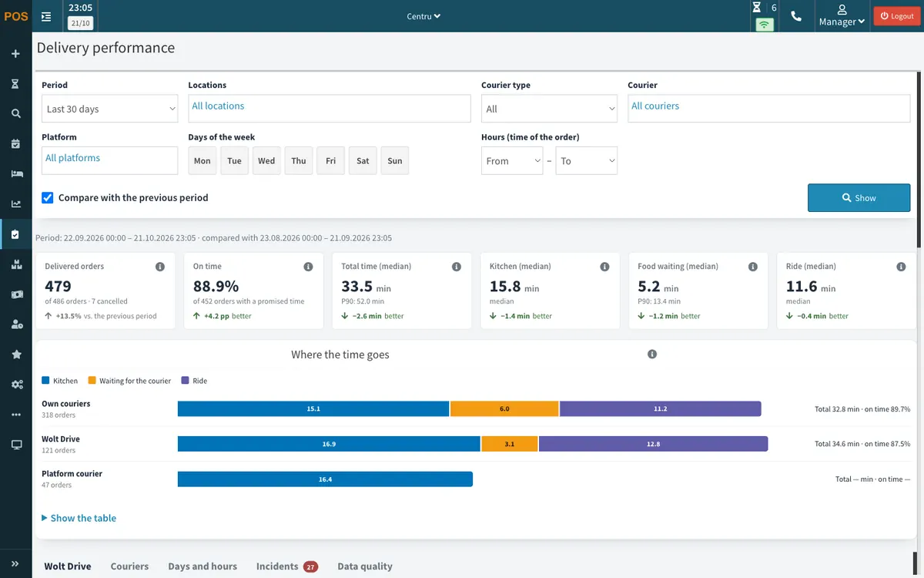924x578 pixels.
Task: Click info icon on Food waiting card
Action: click(753, 267)
